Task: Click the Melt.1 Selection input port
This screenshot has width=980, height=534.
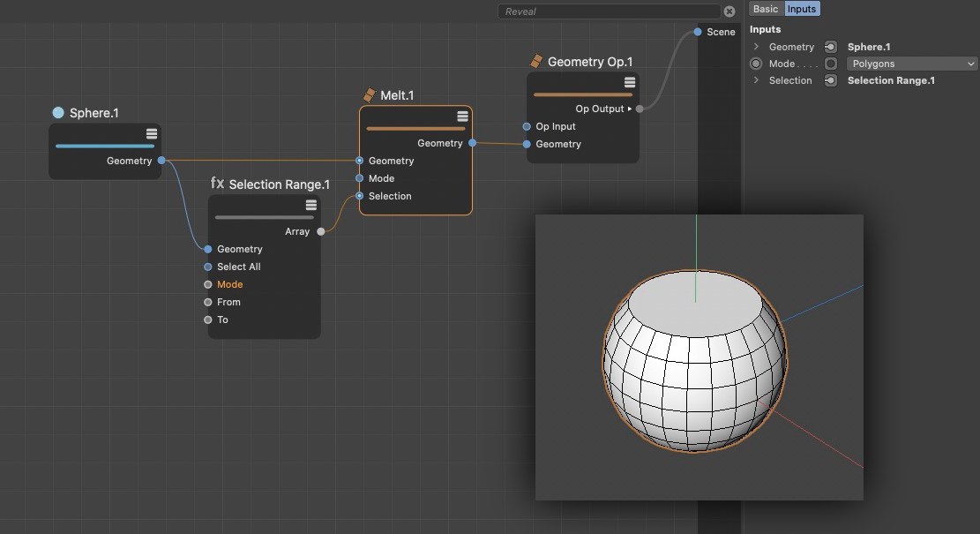Action: coord(359,196)
